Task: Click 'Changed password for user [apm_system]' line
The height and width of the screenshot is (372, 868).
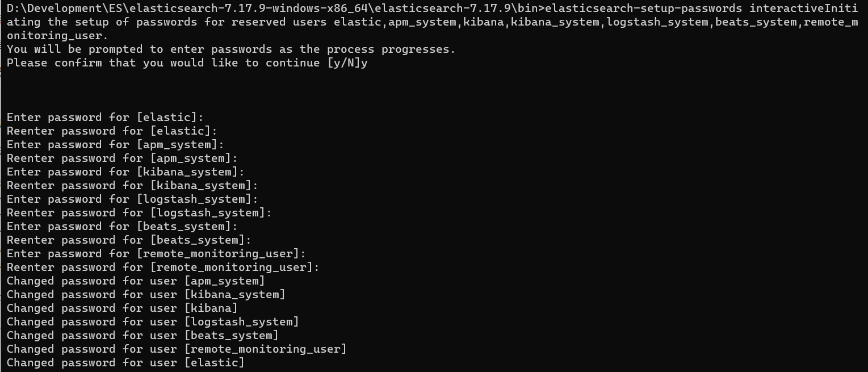Action: (136, 281)
